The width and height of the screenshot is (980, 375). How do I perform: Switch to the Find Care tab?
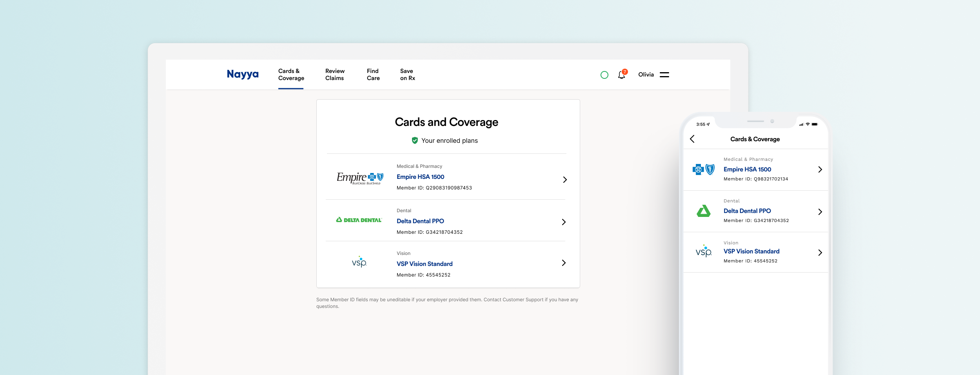coord(373,75)
